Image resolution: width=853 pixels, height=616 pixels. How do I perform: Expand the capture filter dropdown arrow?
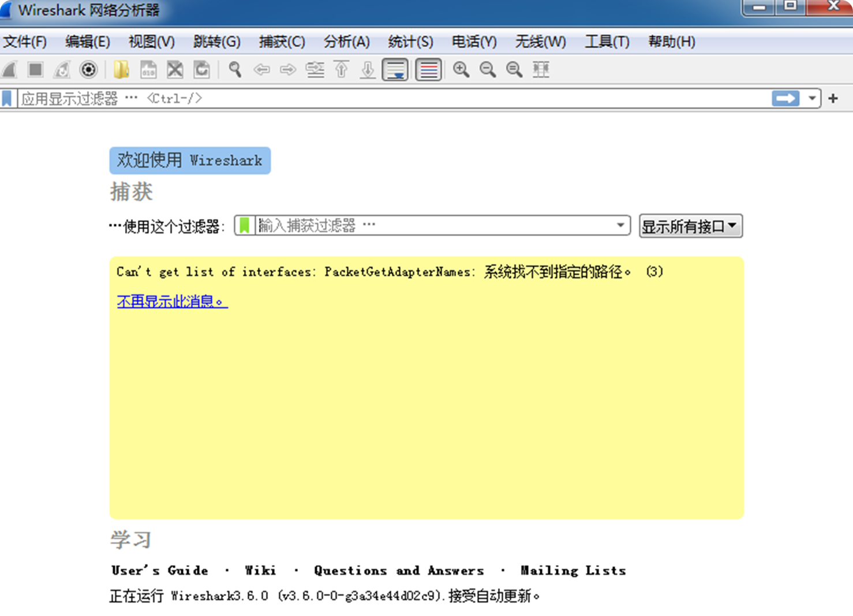pyautogui.click(x=620, y=226)
